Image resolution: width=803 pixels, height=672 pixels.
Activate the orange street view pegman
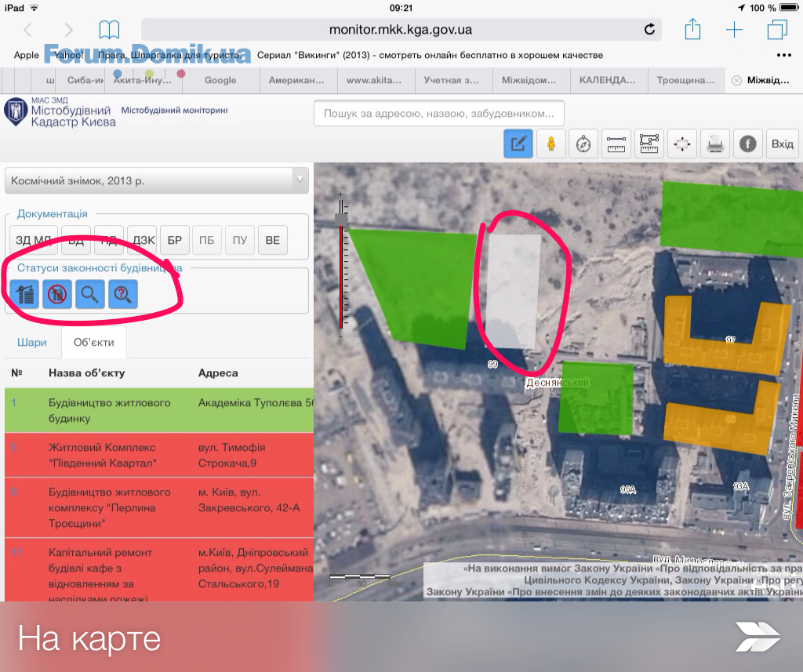550,143
